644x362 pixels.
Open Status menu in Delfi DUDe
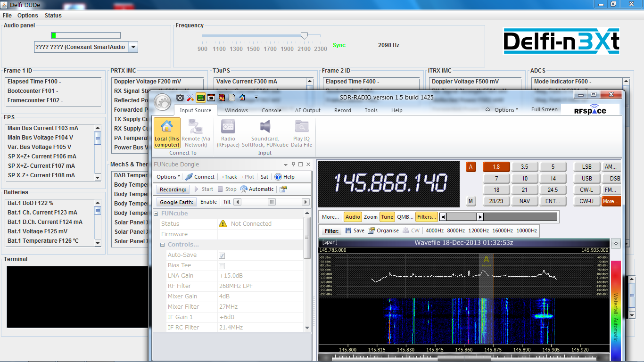coord(53,16)
